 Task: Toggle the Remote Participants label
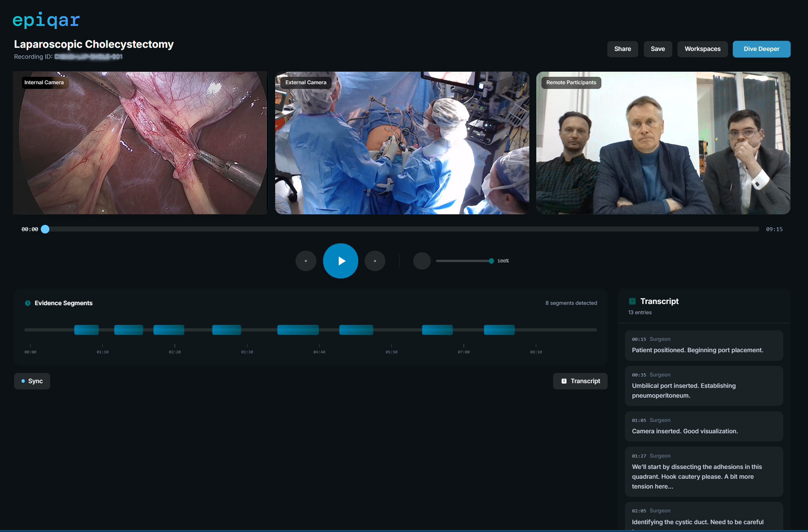click(x=571, y=82)
